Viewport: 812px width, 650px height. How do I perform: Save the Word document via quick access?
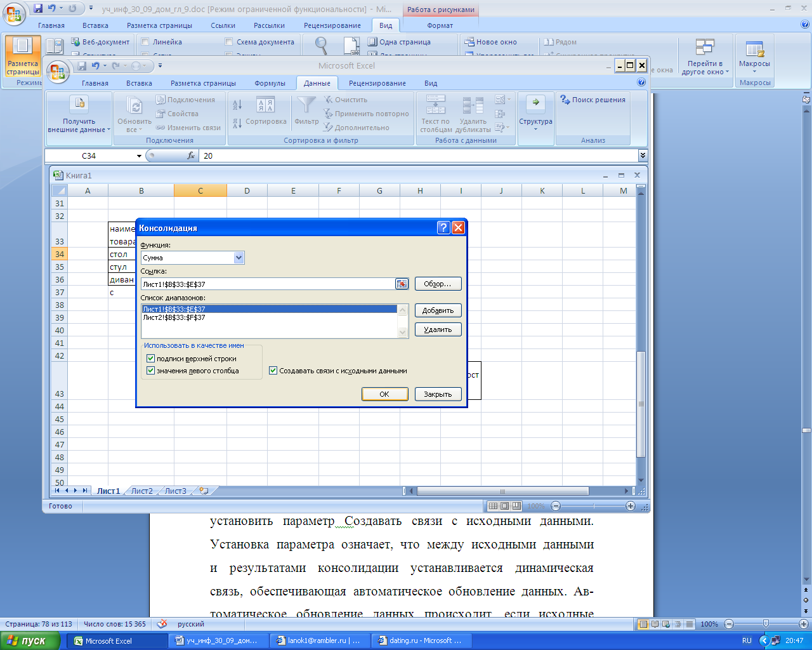pyautogui.click(x=38, y=8)
